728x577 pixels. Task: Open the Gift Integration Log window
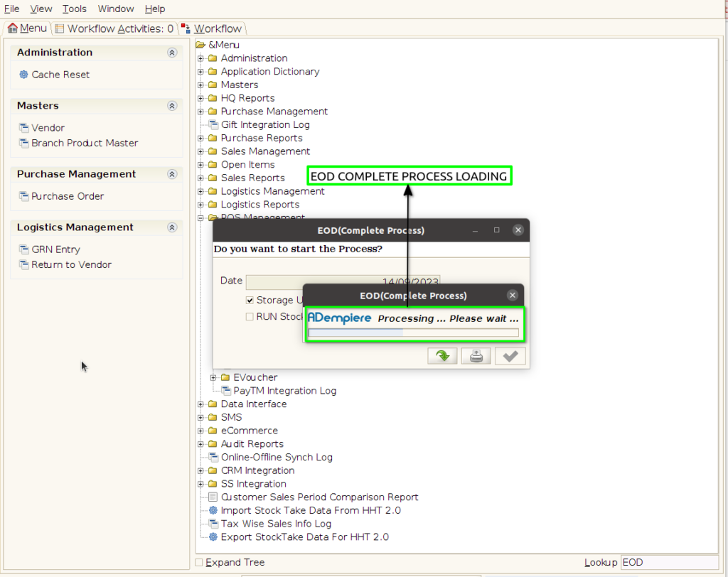coord(265,125)
